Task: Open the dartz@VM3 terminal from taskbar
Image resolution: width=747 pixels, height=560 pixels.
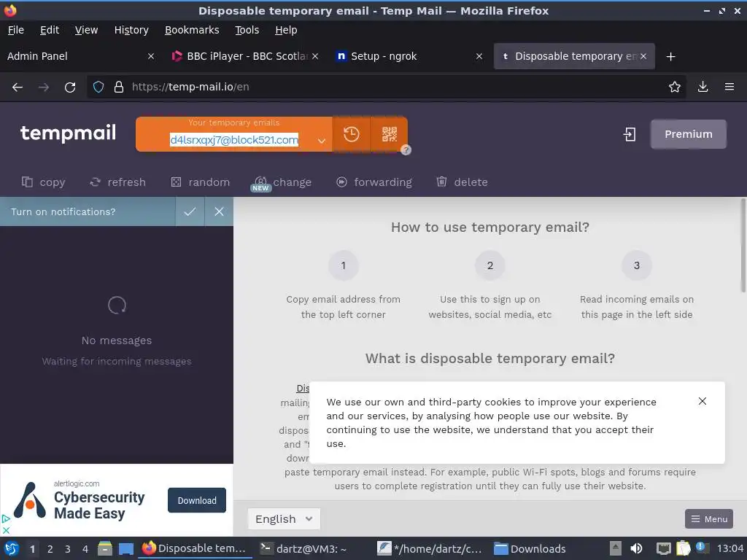Action: (x=304, y=548)
